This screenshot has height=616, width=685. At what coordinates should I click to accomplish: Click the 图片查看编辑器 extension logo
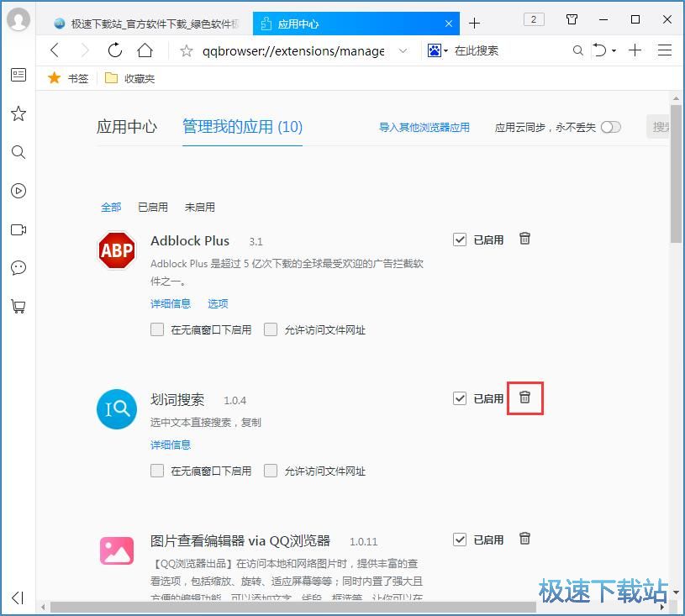tap(117, 550)
